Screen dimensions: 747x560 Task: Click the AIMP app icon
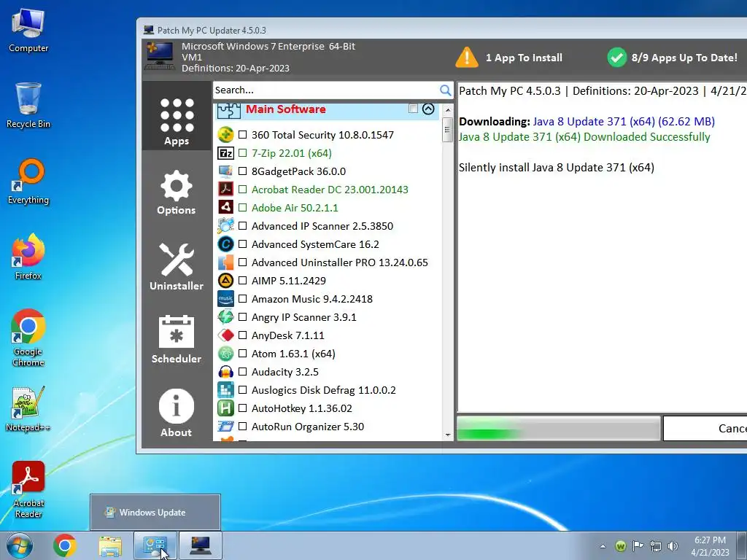[226, 281]
